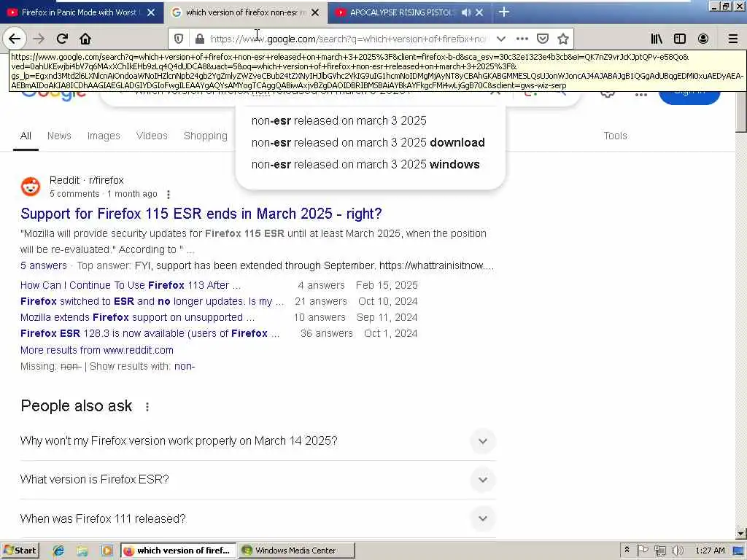Show hidden tray icons arrow
Screen dimensions: 747x560
click(x=627, y=550)
